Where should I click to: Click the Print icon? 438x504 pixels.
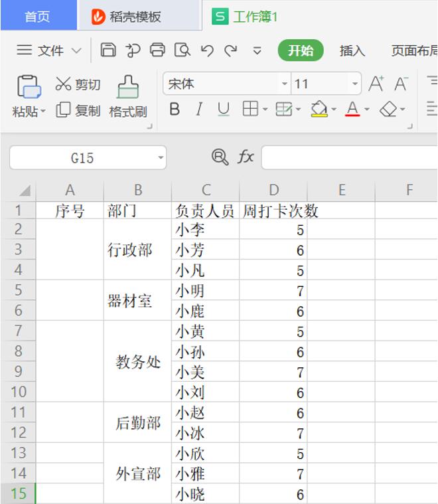pos(157,50)
